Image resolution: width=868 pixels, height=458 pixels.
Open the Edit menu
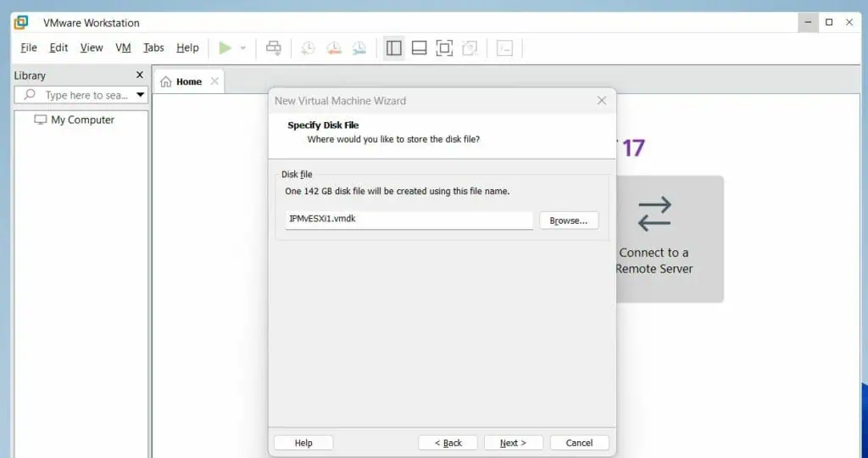58,47
